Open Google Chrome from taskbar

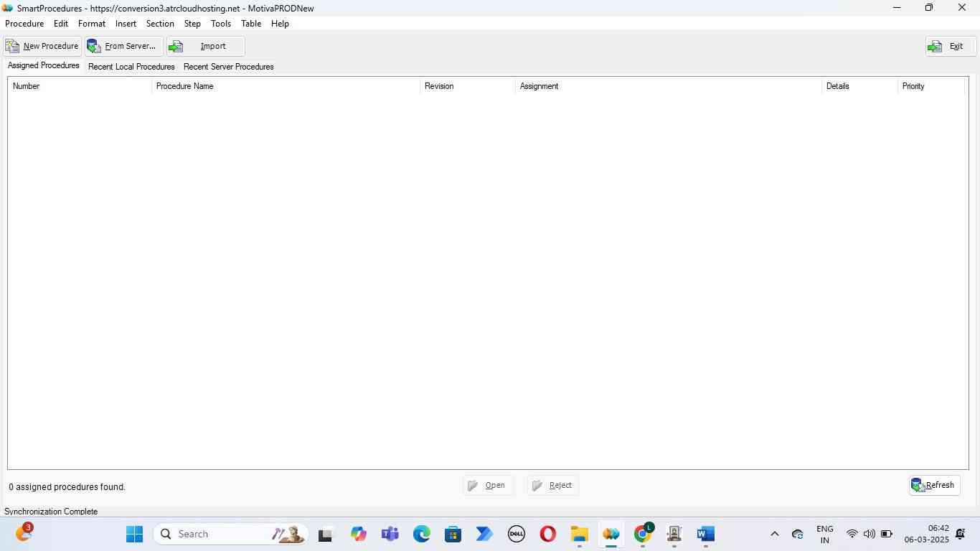pos(642,534)
